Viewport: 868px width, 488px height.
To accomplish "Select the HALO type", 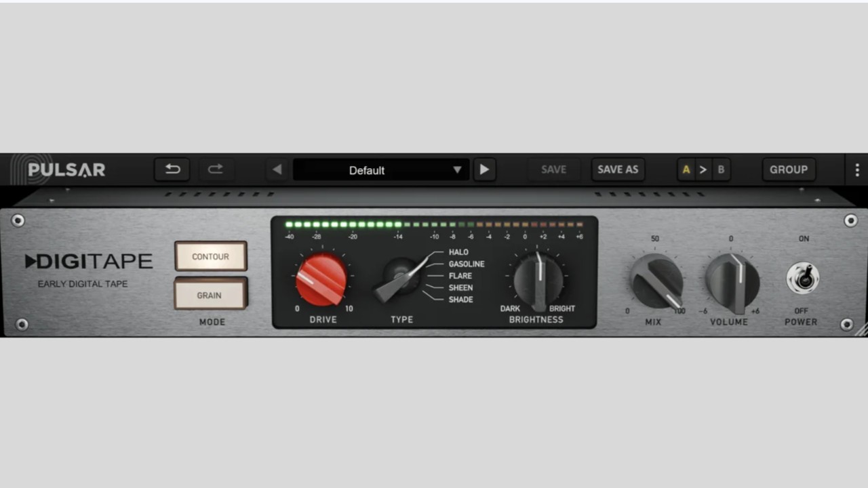I will 458,252.
